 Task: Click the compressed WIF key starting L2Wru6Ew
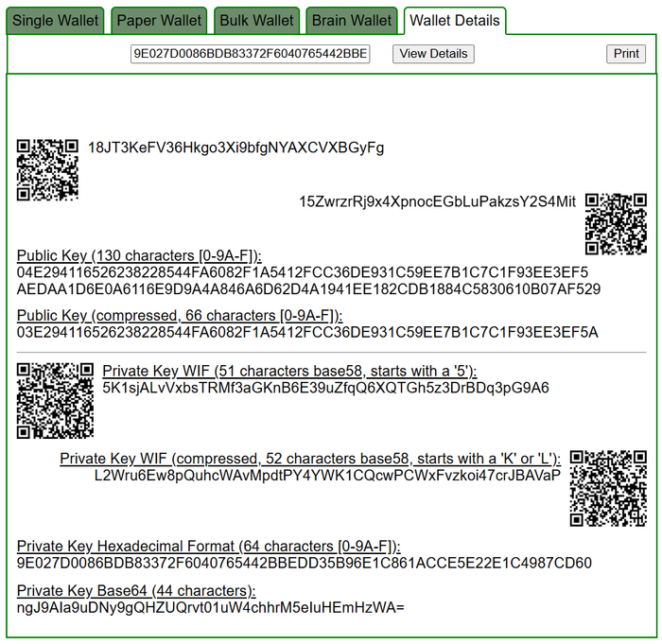327,475
